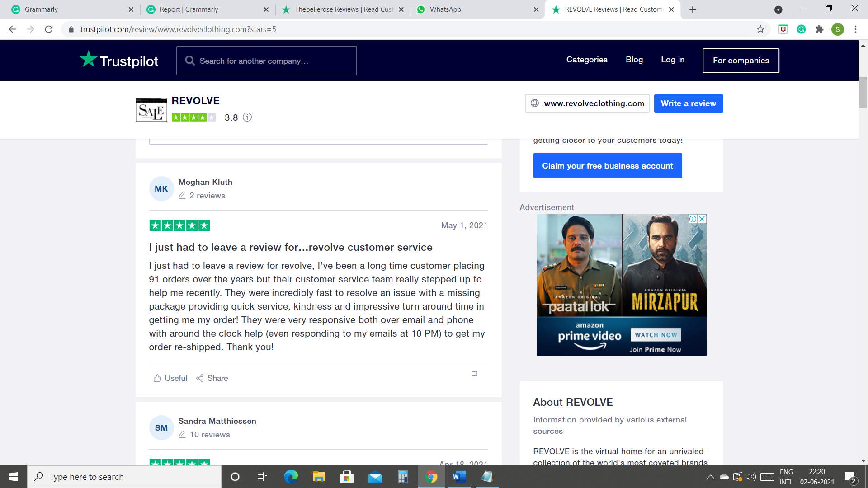Open File Explorer from taskbar
Image resolution: width=868 pixels, height=488 pixels.
[x=319, y=477]
